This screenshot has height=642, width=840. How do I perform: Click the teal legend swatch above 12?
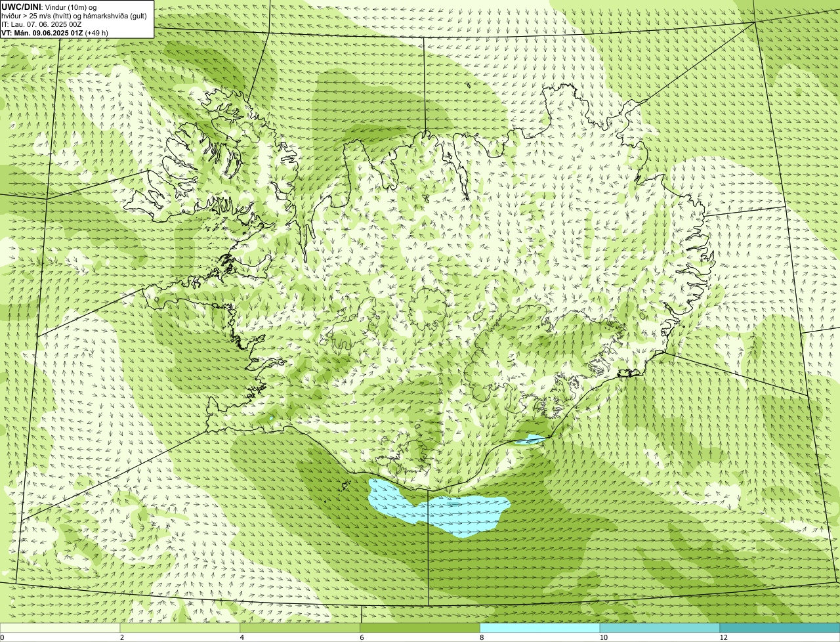click(x=780, y=628)
